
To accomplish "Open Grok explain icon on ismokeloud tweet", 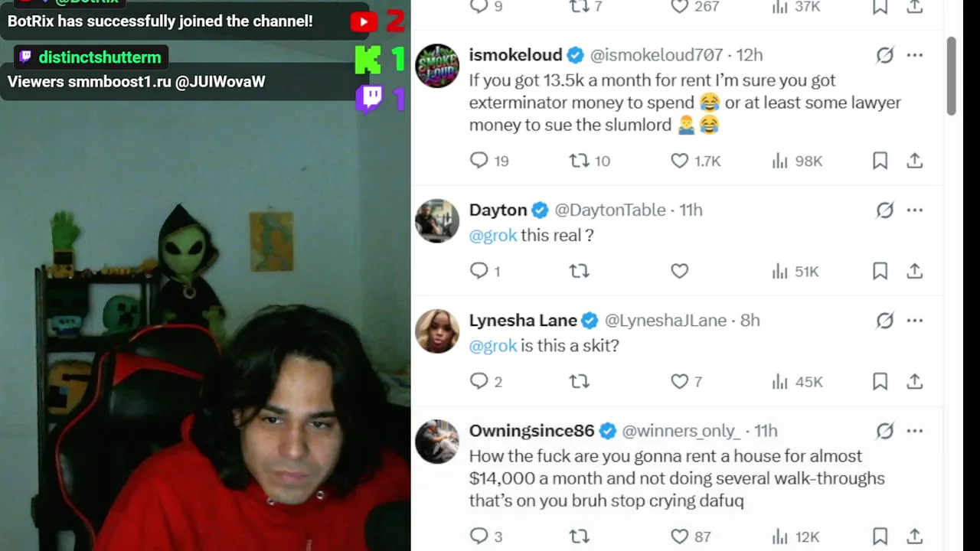I will click(885, 55).
